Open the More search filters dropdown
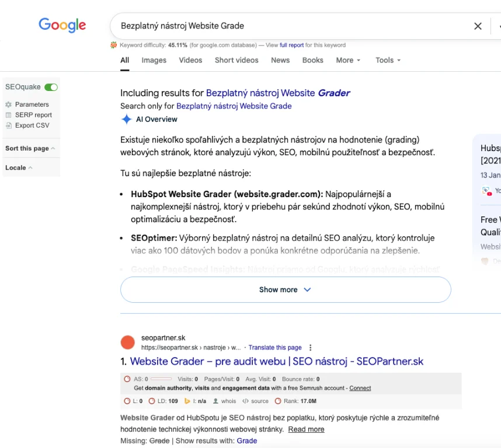 348,60
